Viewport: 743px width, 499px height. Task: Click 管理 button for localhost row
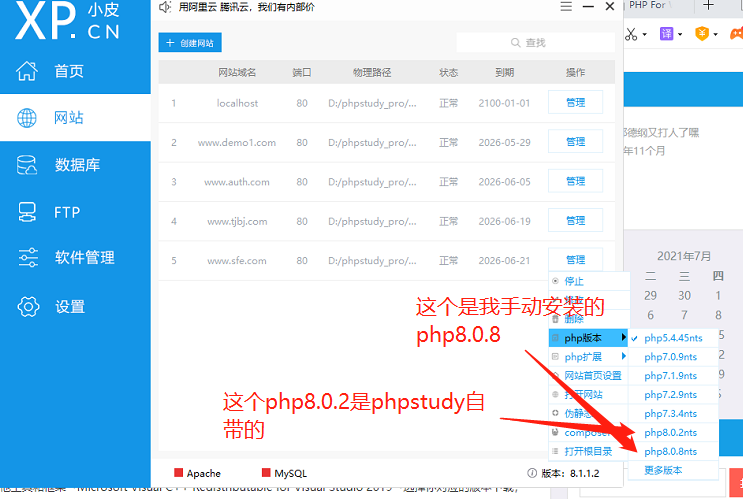(x=575, y=102)
